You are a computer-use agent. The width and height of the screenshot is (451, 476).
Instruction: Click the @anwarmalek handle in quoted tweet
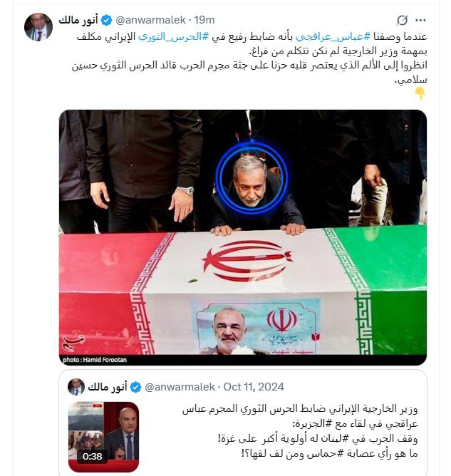(x=180, y=387)
